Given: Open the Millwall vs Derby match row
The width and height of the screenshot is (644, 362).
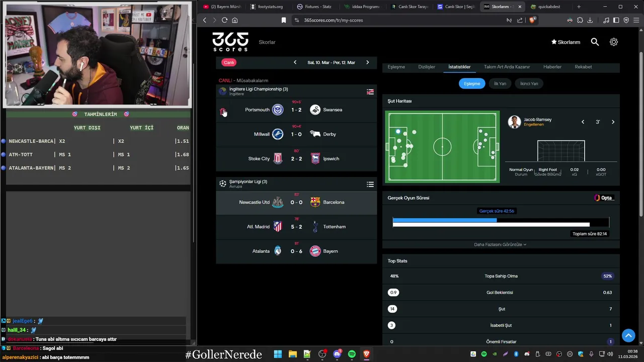Looking at the screenshot, I should coord(296,134).
